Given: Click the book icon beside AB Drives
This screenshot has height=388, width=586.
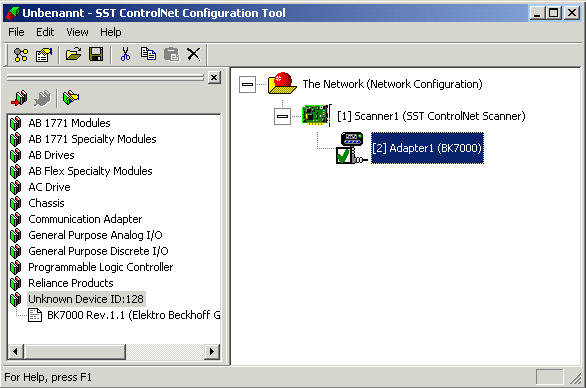Looking at the screenshot, I should click(x=16, y=155).
